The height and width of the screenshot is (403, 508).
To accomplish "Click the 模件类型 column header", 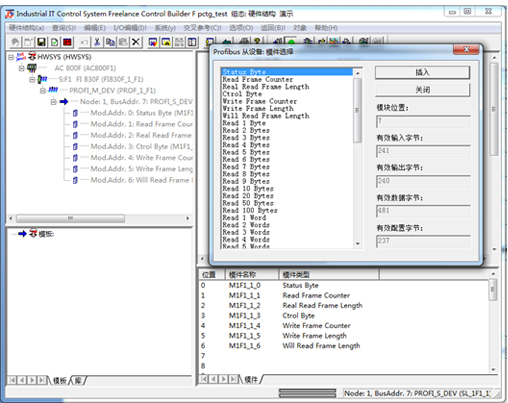I will point(329,274).
